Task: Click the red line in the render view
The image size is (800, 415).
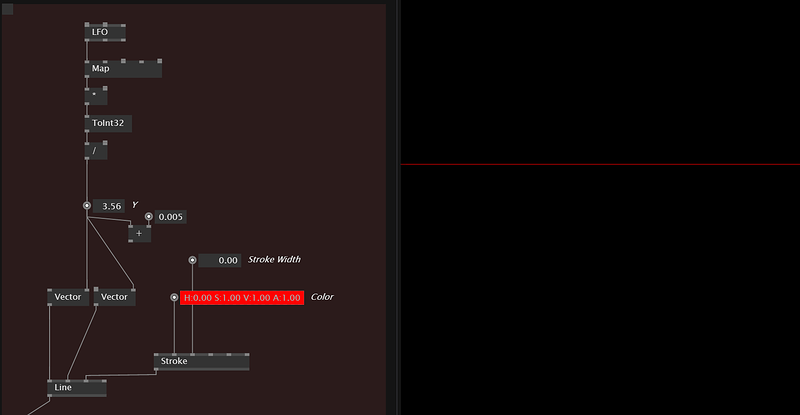Action: (600, 164)
